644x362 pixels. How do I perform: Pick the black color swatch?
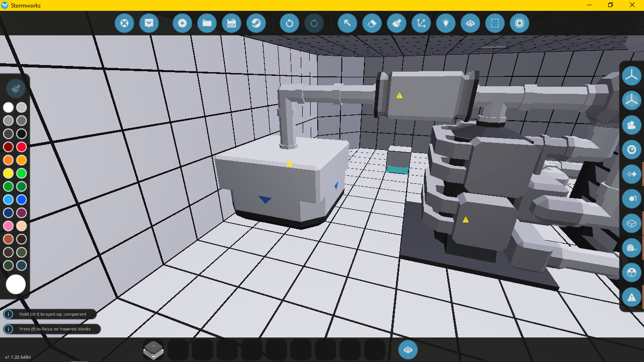pos(22,134)
